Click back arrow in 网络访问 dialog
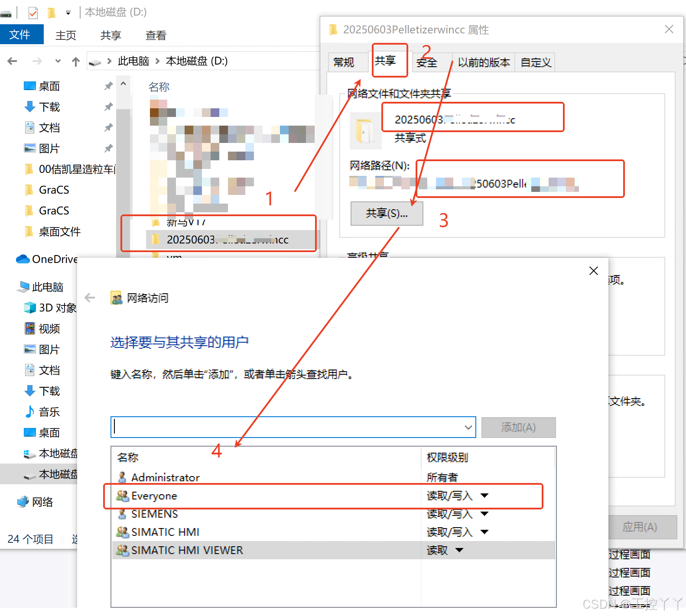Viewport: 686px width, 616px height. tap(90, 298)
